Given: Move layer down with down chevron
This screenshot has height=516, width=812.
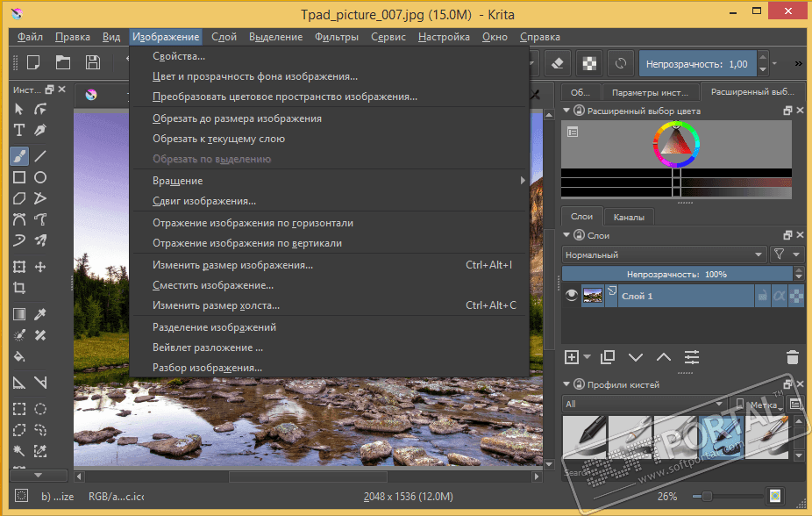Looking at the screenshot, I should coord(636,357).
